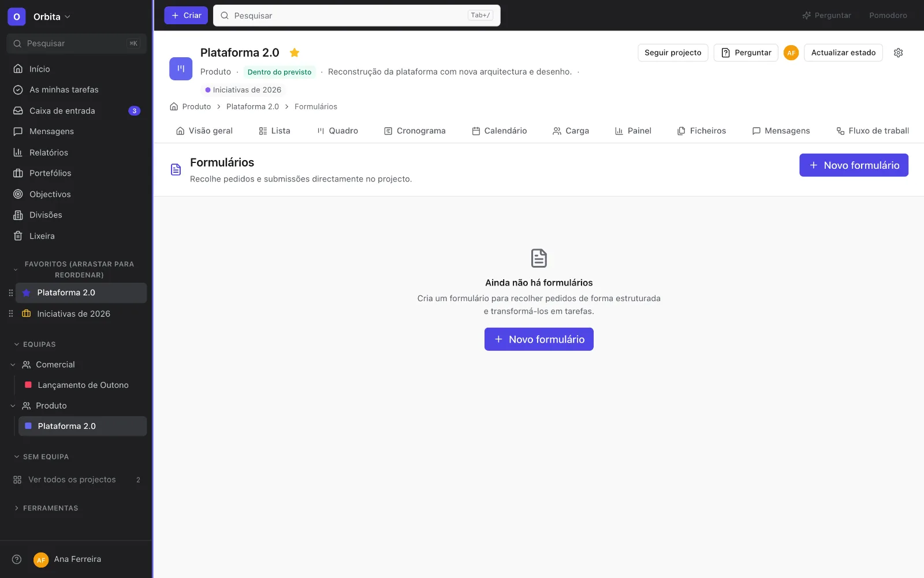Viewport: 924px width, 578px height.
Task: Click the home icon in the breadcrumb
Action: point(174,106)
